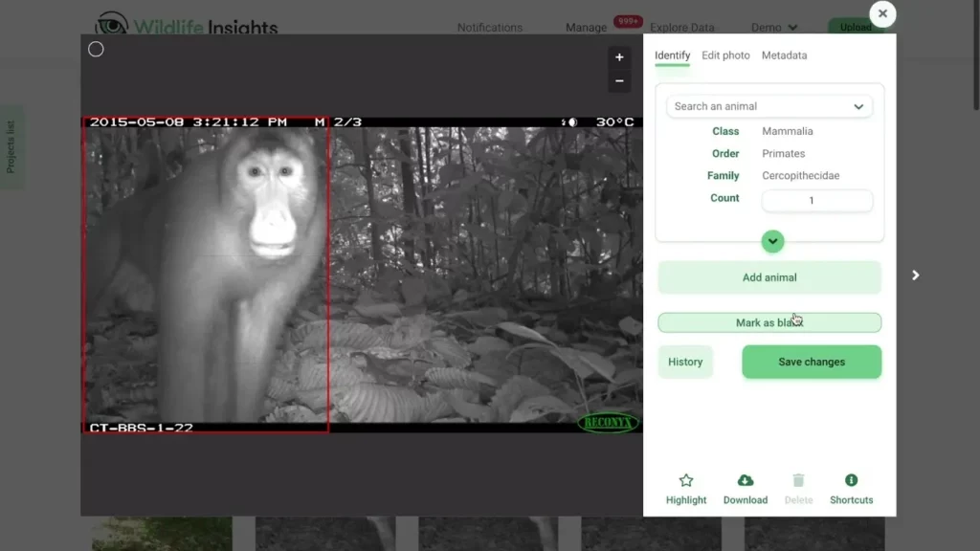Advance to next photo with right arrow
The image size is (980, 551).
click(x=915, y=275)
